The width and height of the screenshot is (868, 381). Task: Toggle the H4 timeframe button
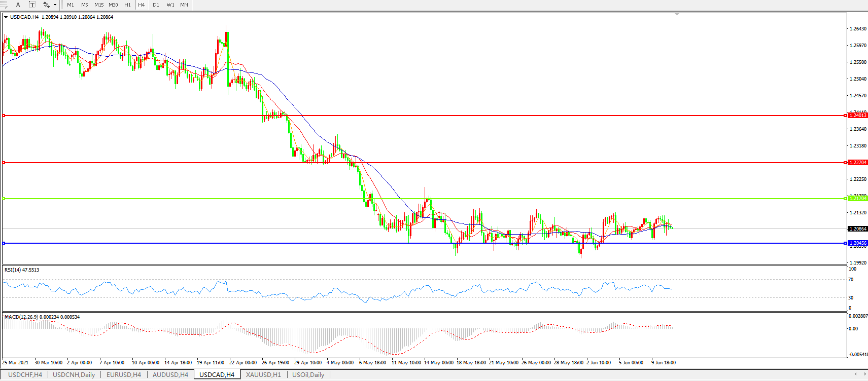coord(142,5)
